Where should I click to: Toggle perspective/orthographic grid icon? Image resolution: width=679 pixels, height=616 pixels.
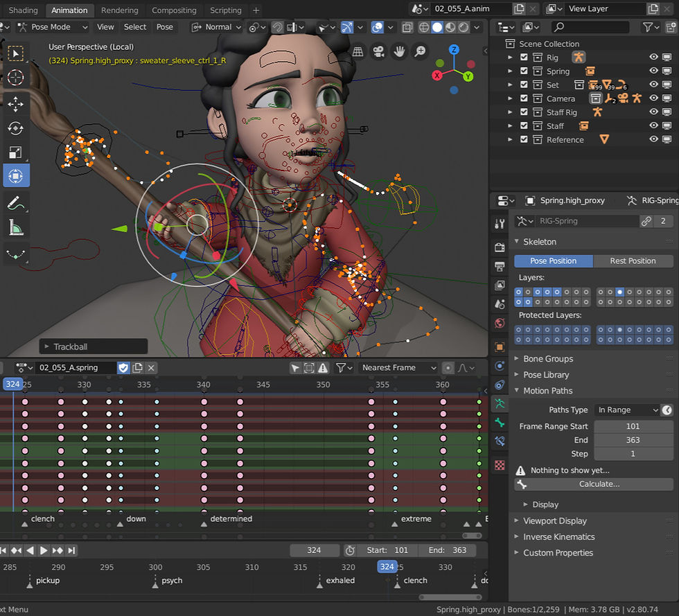pos(358,52)
